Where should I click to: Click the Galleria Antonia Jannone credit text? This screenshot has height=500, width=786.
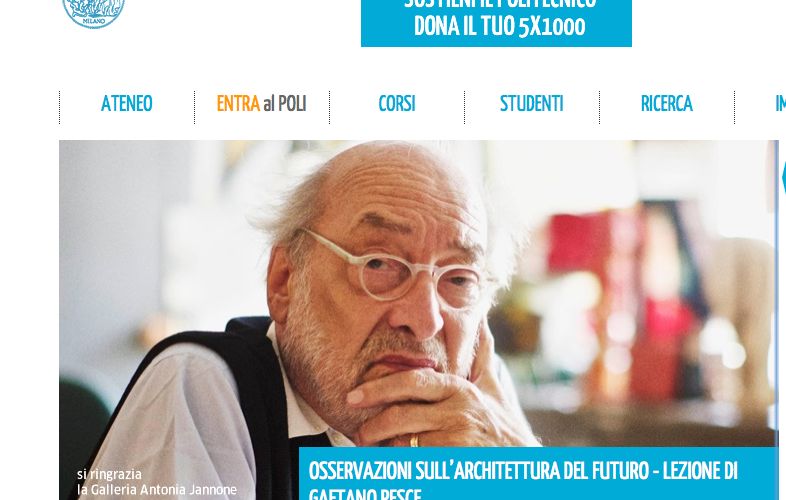pyautogui.click(x=157, y=489)
